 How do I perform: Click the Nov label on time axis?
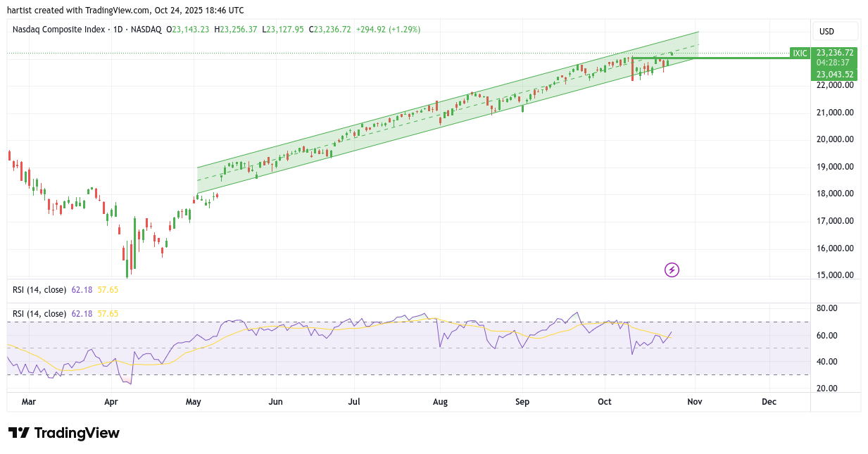pyautogui.click(x=695, y=402)
